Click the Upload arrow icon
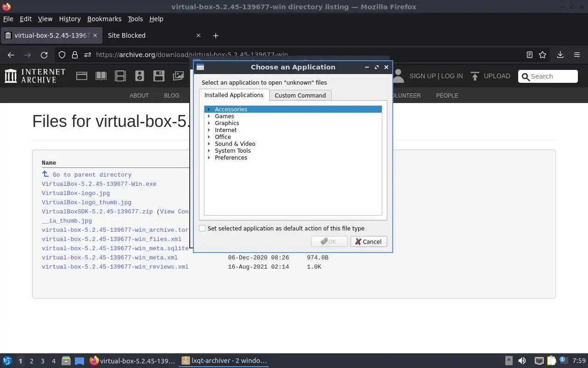The width and height of the screenshot is (588, 368). 475,76
